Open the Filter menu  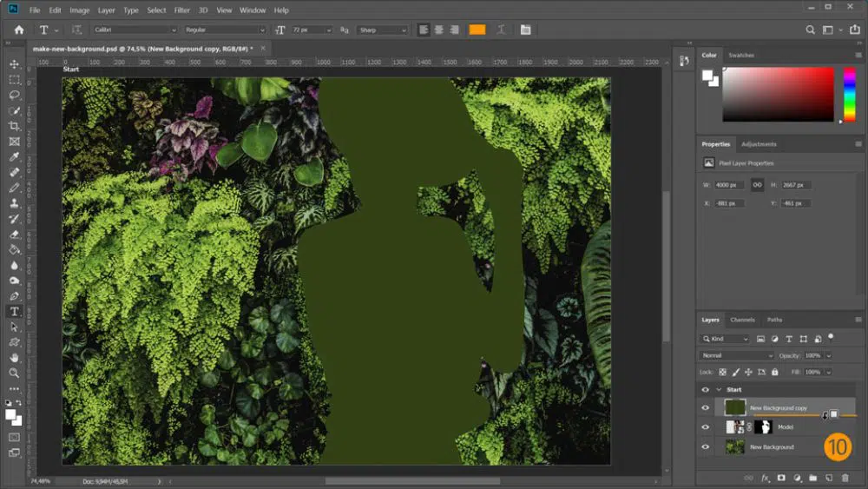(x=181, y=10)
